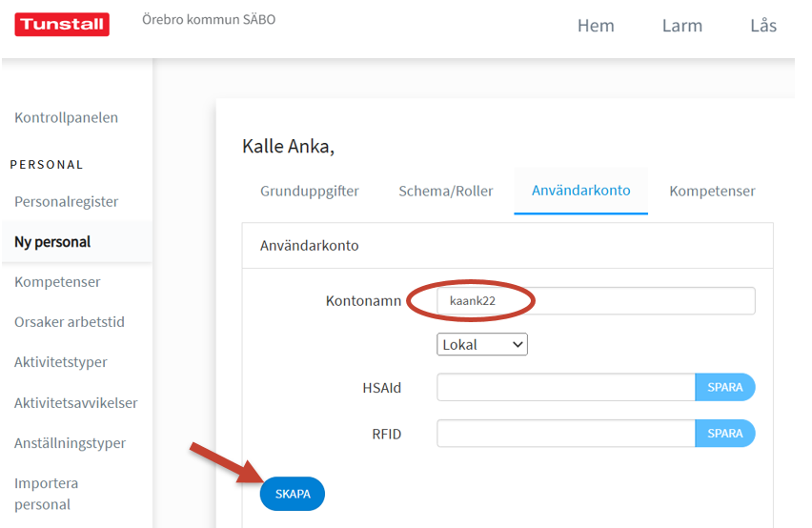The image size is (812, 528).
Task: Open Importera personal in sidebar
Action: pyautogui.click(x=46, y=494)
